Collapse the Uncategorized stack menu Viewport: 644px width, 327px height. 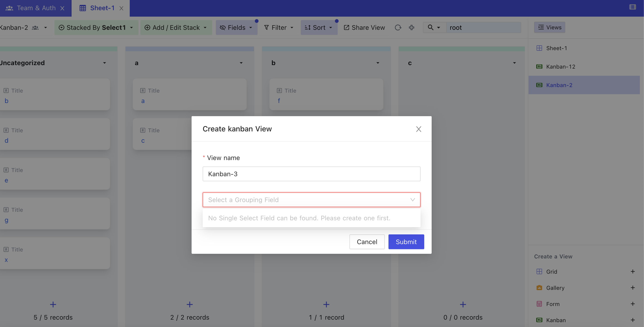pyautogui.click(x=105, y=63)
